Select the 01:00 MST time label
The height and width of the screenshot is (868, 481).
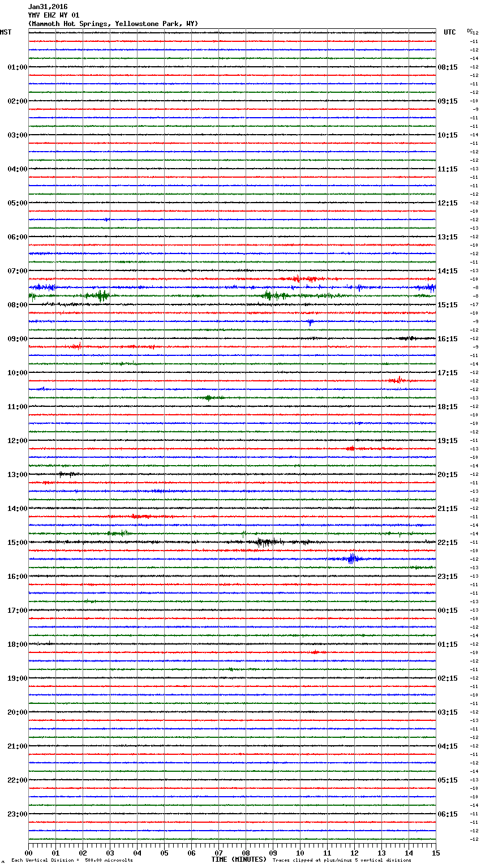(x=17, y=67)
